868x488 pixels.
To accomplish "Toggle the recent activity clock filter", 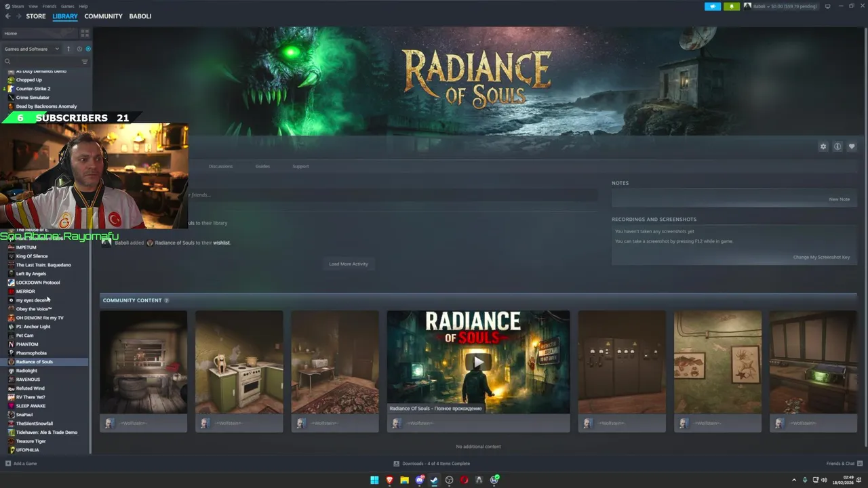I will [79, 49].
